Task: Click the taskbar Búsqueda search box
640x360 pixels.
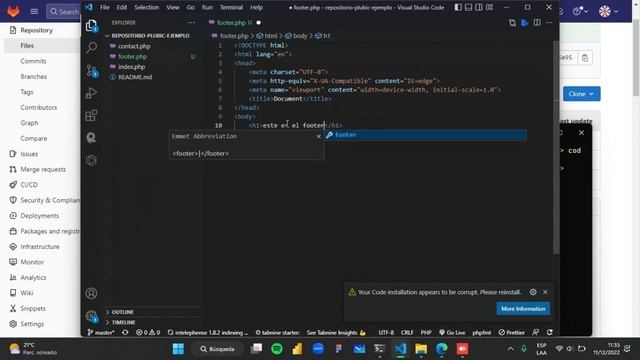Action: (x=218, y=349)
